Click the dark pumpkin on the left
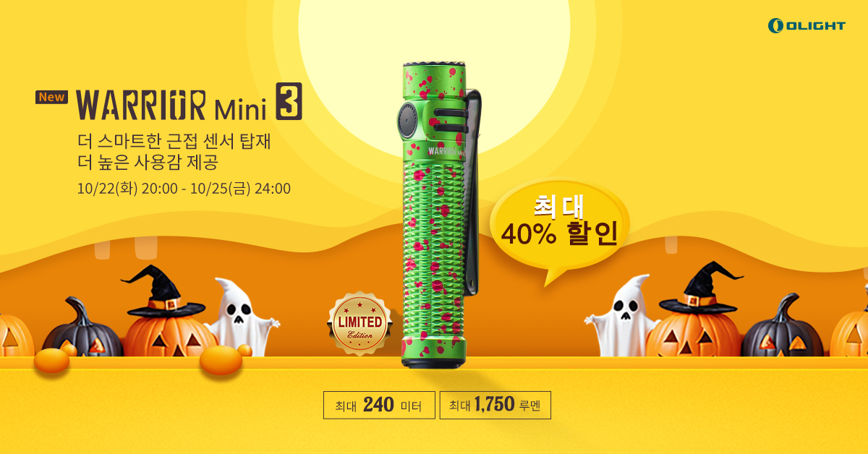Viewport: 868px width, 454px height. click(x=82, y=329)
